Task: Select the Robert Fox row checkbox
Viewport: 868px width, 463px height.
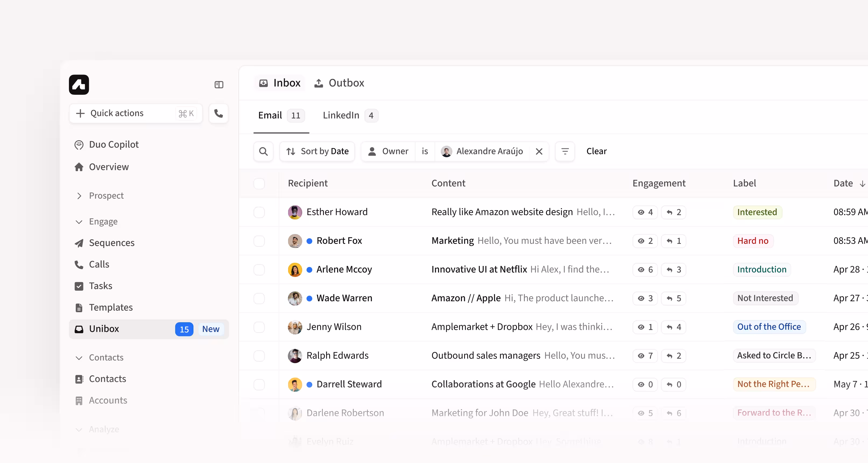Action: 259,241
